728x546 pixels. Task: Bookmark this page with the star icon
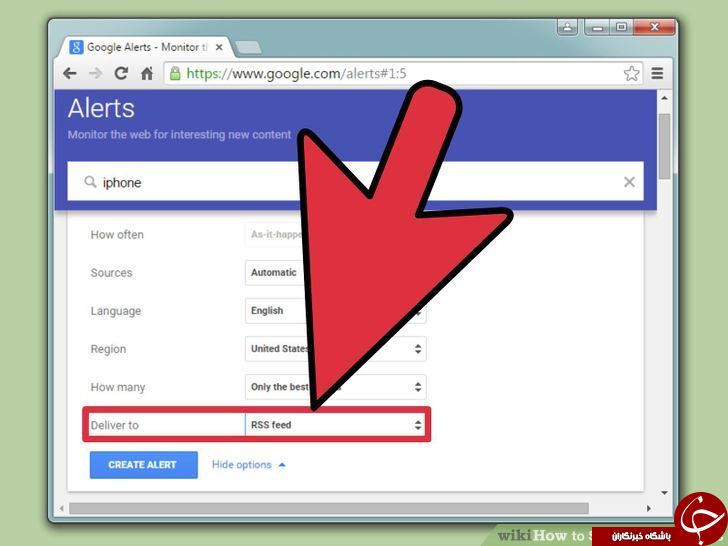pyautogui.click(x=631, y=73)
